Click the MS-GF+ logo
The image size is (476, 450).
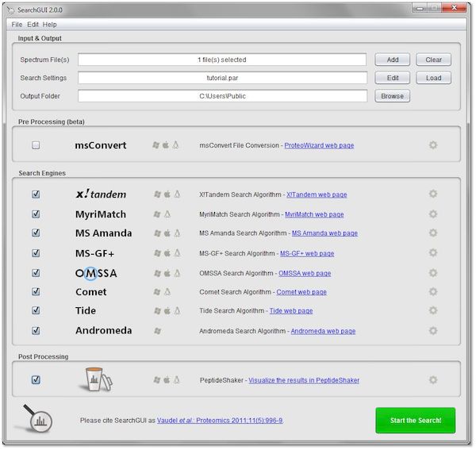[94, 253]
